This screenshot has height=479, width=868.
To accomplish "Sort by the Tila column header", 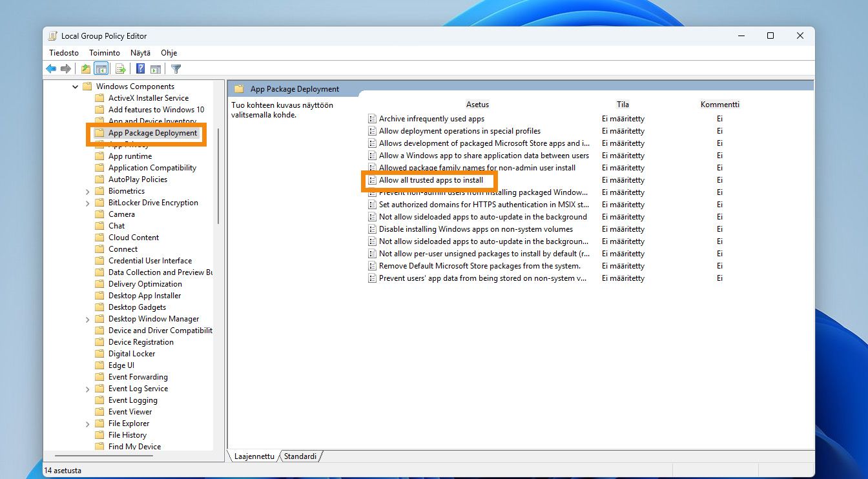I will pyautogui.click(x=623, y=105).
